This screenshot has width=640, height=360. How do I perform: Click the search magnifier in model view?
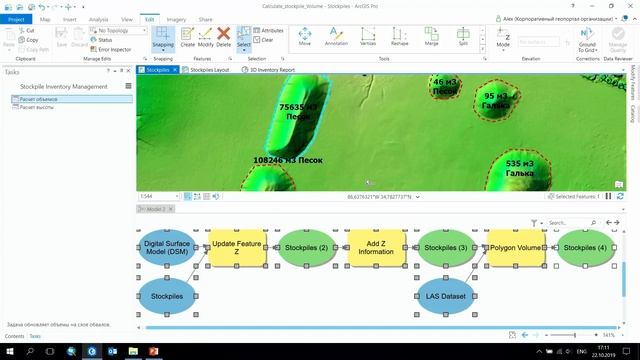593,223
